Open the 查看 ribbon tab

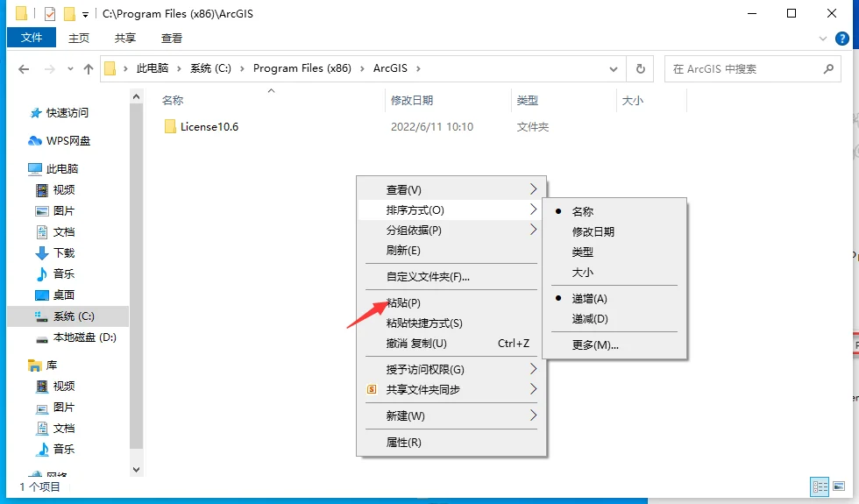tap(172, 38)
